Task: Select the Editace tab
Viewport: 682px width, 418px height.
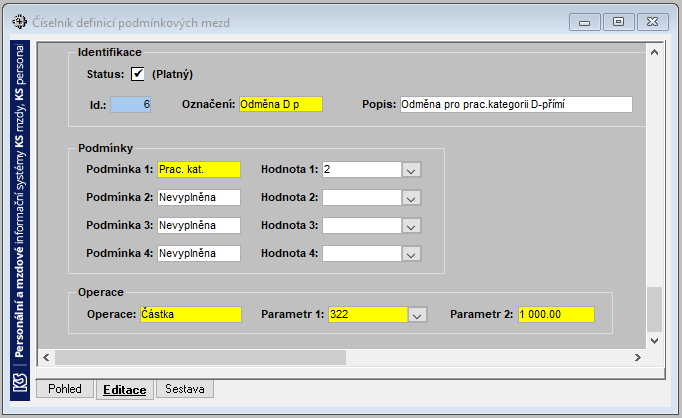Action: (x=125, y=390)
